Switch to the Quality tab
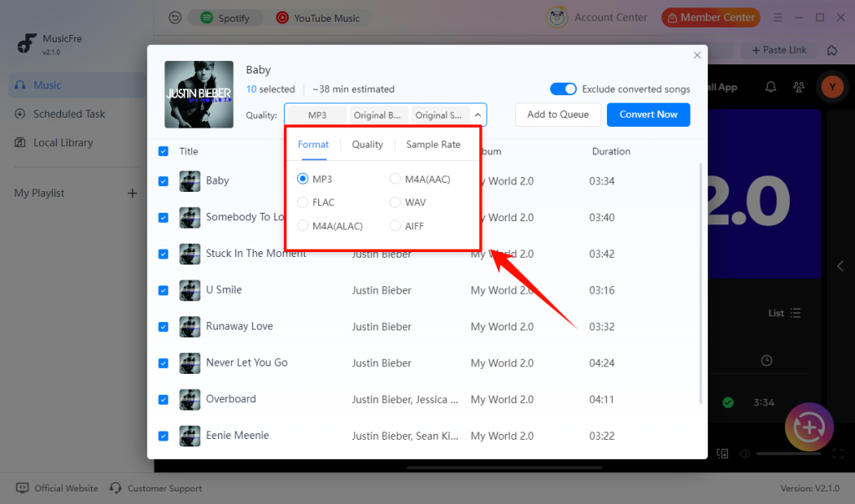Image resolution: width=855 pixels, height=504 pixels. (x=367, y=144)
